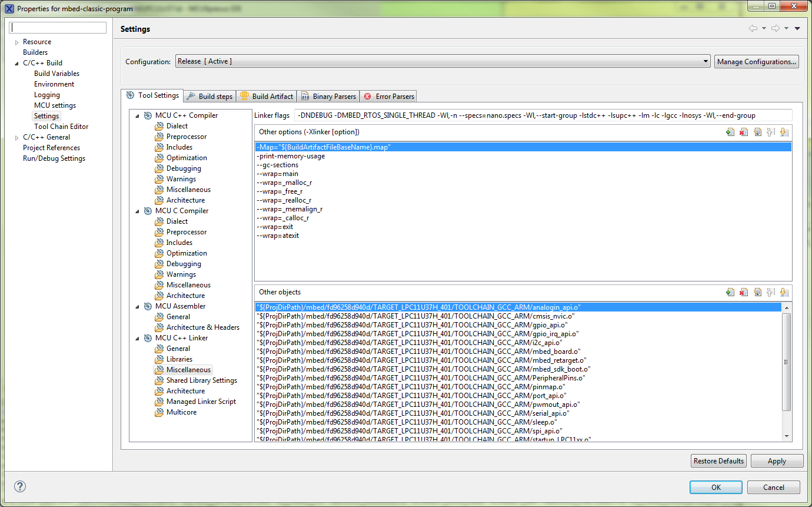Edit selected entry in Other objects
This screenshot has height=507, width=812.
pos(757,292)
